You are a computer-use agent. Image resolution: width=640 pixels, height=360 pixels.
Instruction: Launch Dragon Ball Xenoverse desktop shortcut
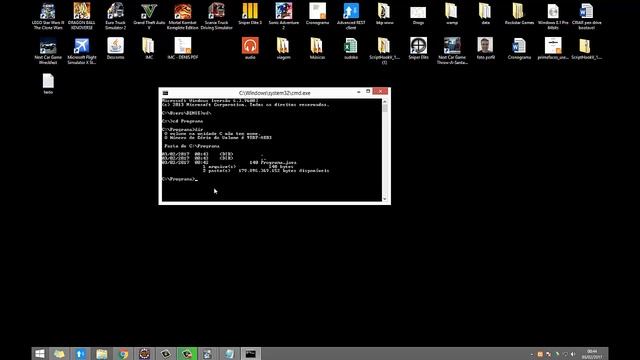pyautogui.click(x=82, y=16)
